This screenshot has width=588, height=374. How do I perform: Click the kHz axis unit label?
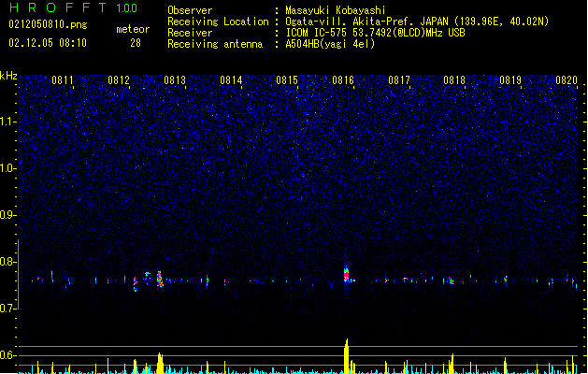tap(8, 76)
